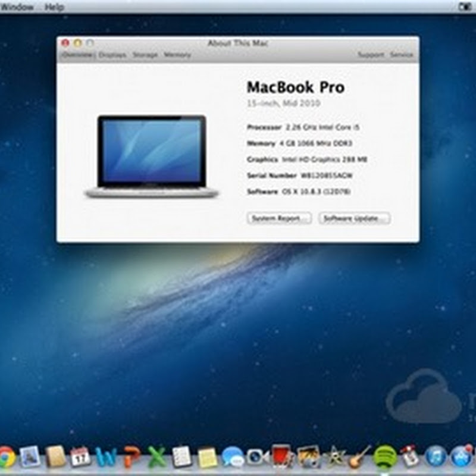This screenshot has height=476, width=476.
Task: Open iTunes from the dock
Action: [436, 456]
